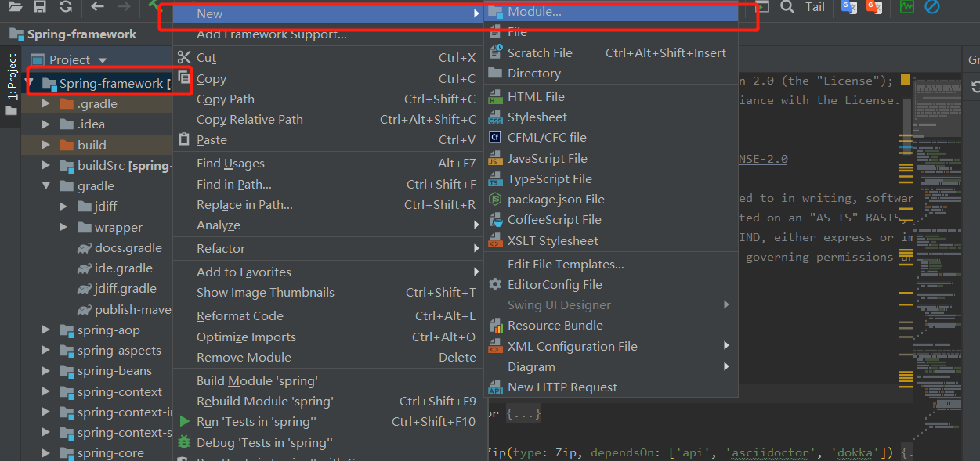Expand the jdiff folder arrow

coord(64,207)
